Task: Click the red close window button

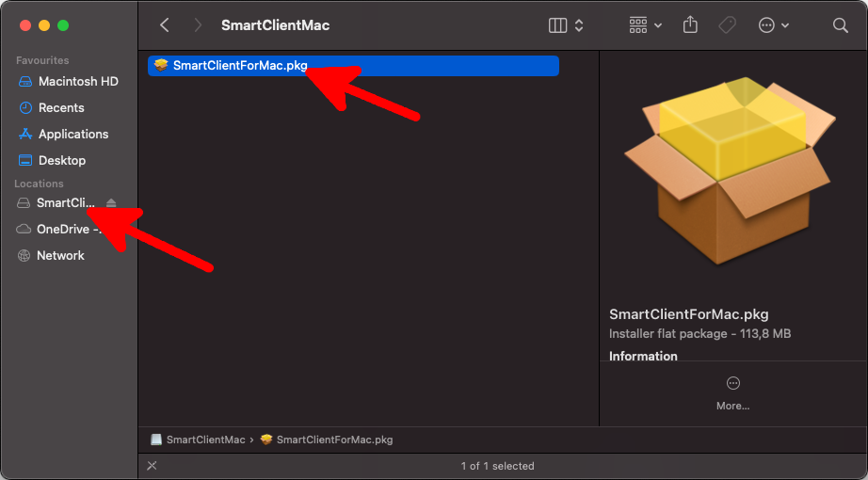Action: pos(25,25)
